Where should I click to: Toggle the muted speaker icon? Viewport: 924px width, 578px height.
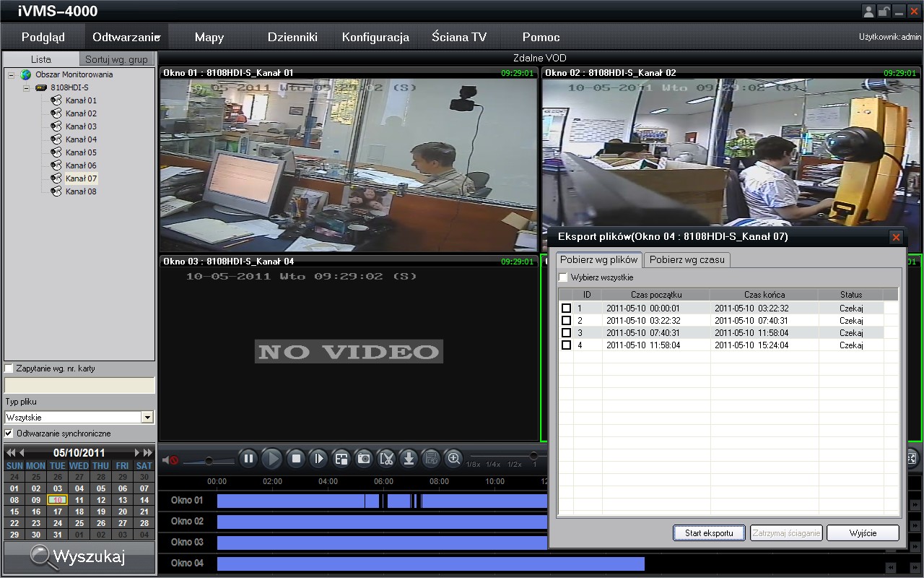[170, 460]
